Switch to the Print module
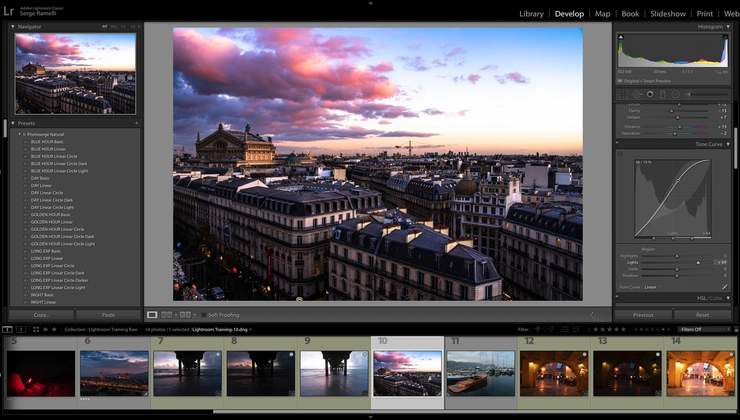The height and width of the screenshot is (420, 740). (x=705, y=14)
